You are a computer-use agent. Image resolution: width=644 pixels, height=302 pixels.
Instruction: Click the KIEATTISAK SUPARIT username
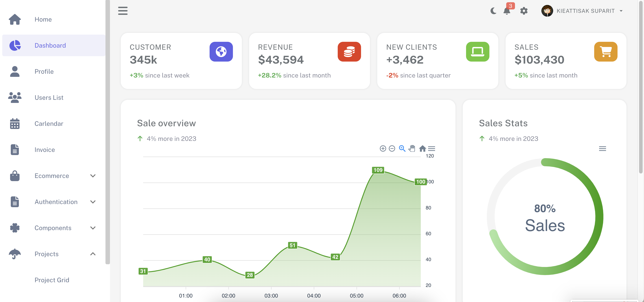tap(585, 11)
